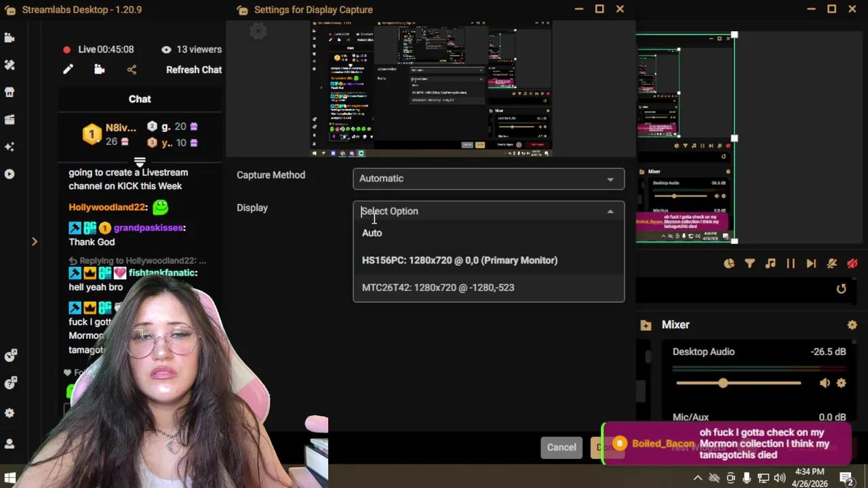This screenshot has width=868, height=488.
Task: Click the taskbar microphone tray icon
Action: (747, 478)
